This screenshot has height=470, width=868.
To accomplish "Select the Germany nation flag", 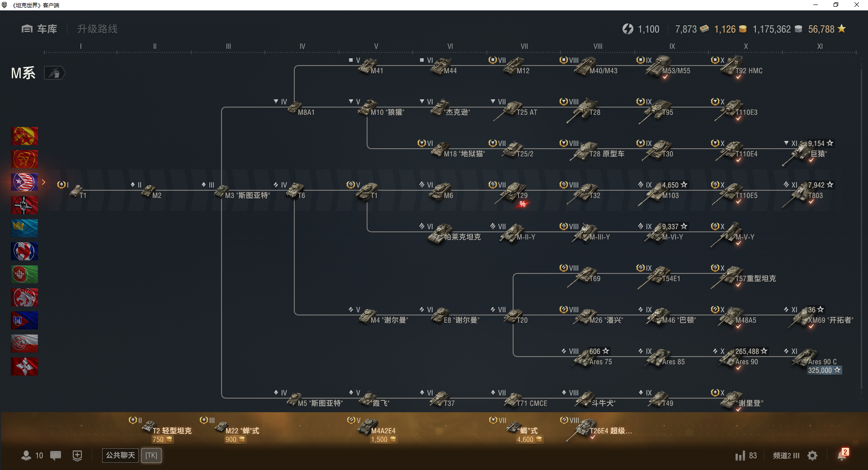I will pyautogui.click(x=24, y=205).
